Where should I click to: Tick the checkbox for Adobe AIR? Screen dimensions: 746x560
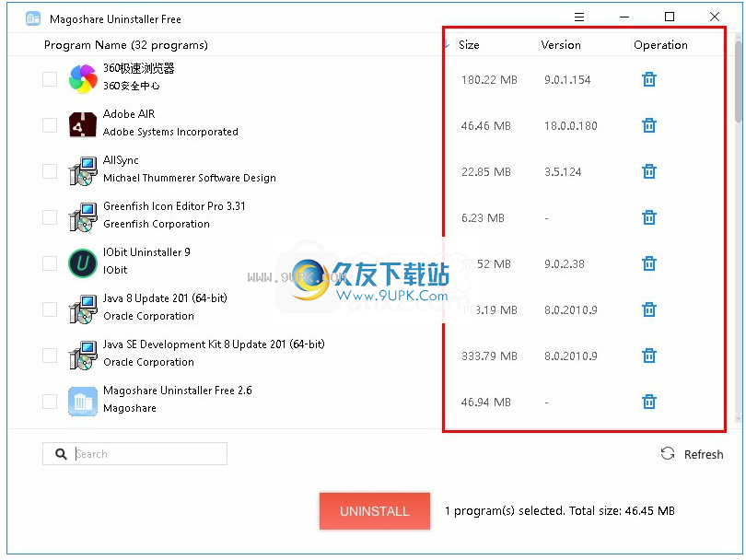click(x=50, y=125)
